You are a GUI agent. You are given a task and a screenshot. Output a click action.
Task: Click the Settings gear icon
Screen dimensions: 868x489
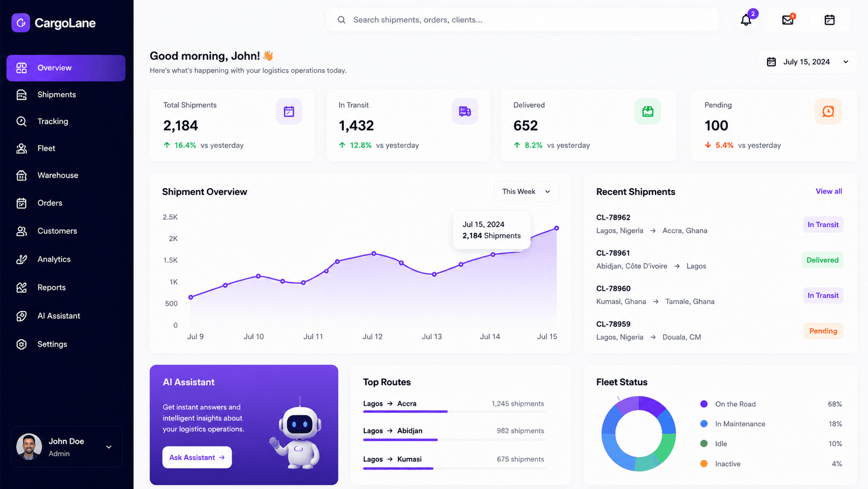[x=21, y=344]
